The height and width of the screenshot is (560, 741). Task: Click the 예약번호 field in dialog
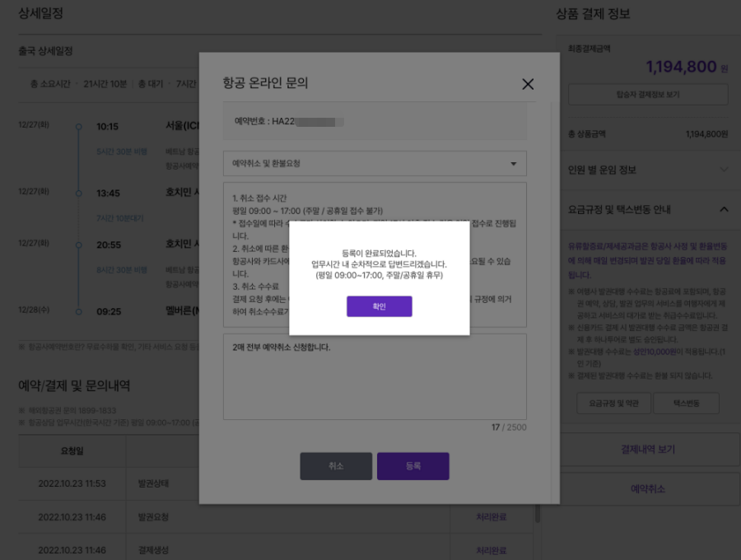pyautogui.click(x=375, y=121)
